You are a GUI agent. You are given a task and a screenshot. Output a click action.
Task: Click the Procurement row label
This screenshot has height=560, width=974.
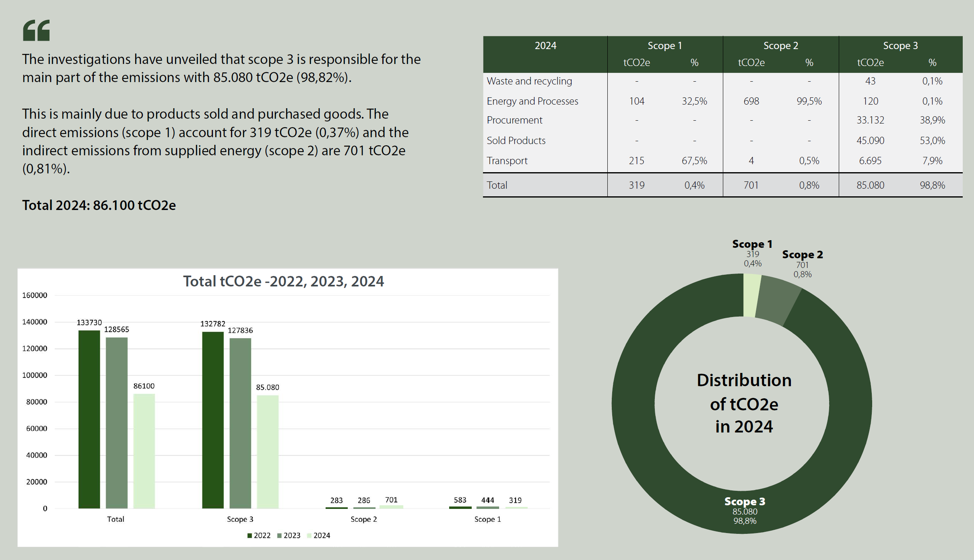(x=514, y=120)
